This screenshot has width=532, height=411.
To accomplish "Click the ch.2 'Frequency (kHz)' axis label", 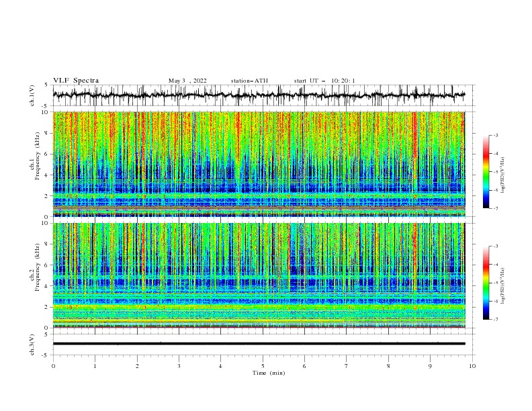I will click(x=38, y=267).
